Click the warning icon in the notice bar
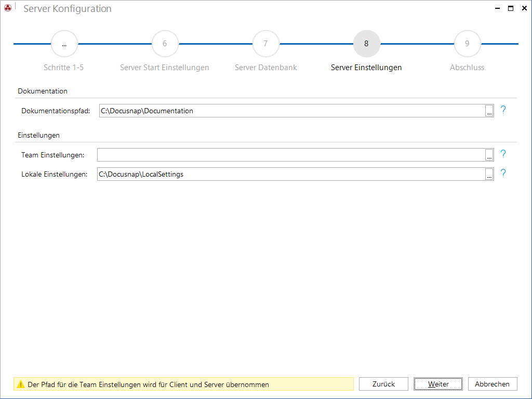 (21, 384)
